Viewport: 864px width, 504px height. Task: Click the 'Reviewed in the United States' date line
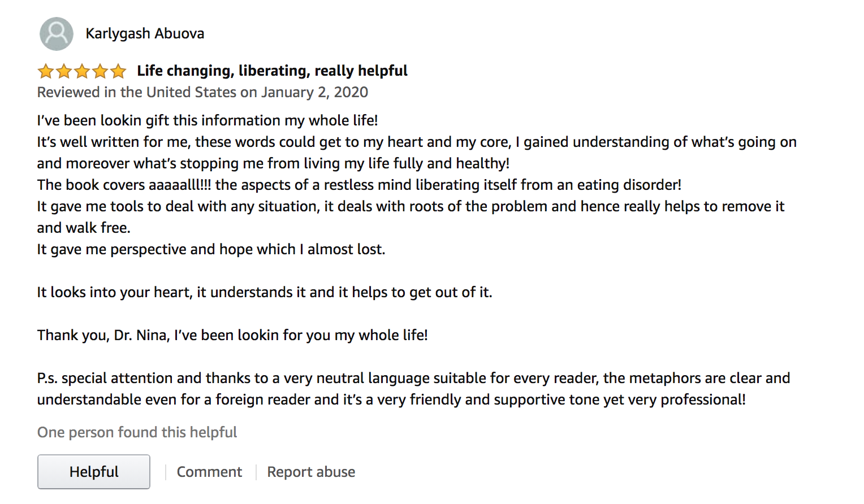coord(202,92)
